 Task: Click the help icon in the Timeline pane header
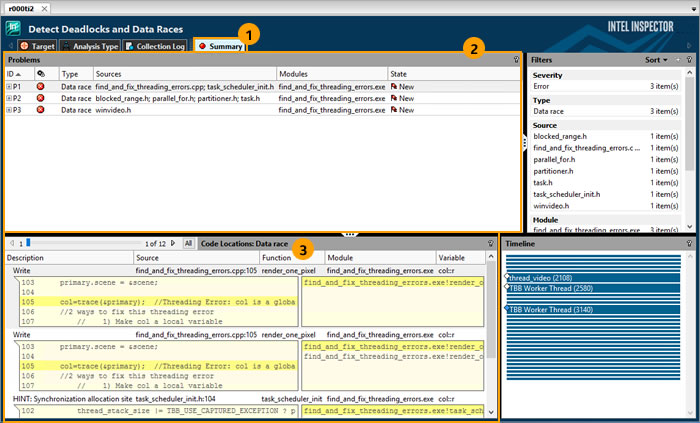[689, 243]
